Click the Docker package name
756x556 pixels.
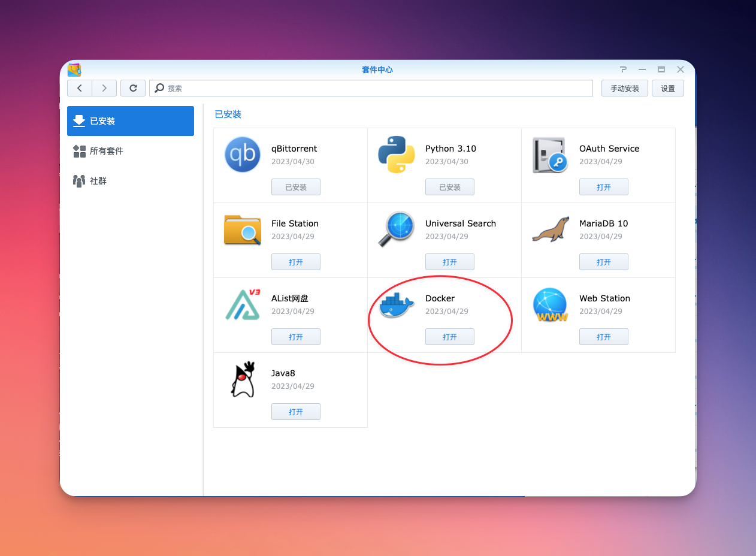coord(440,298)
